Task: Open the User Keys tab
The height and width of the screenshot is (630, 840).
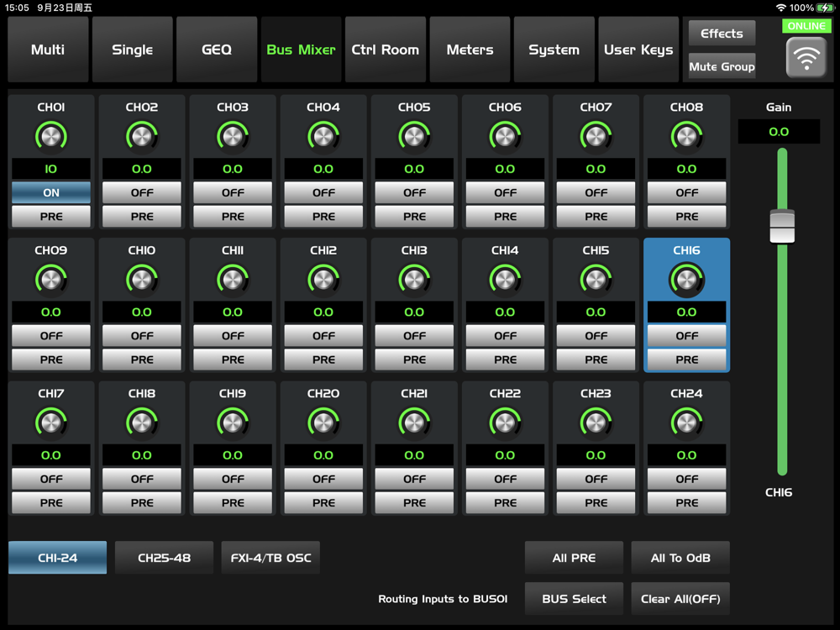Action: click(638, 50)
